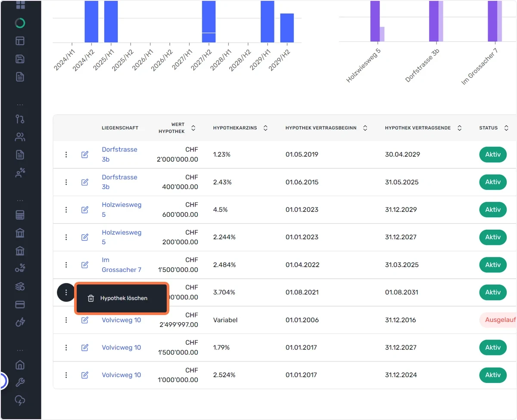Open Holzwiesweg 5 link in the 2.244% row

(x=121, y=237)
